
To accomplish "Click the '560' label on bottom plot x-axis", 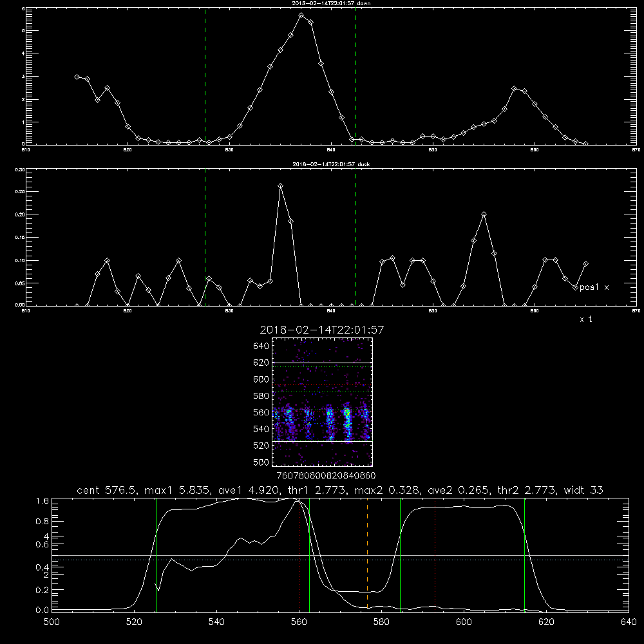I will tap(299, 622).
